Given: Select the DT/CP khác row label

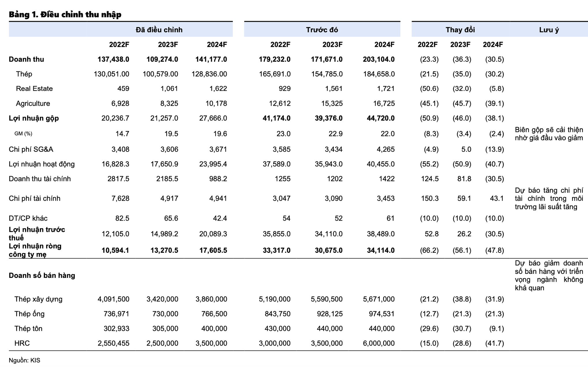Looking at the screenshot, I should (x=28, y=218).
